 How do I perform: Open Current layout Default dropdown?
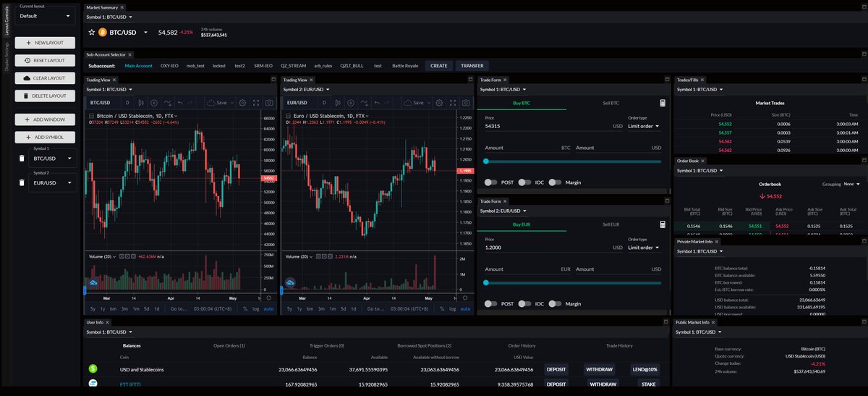tap(45, 15)
